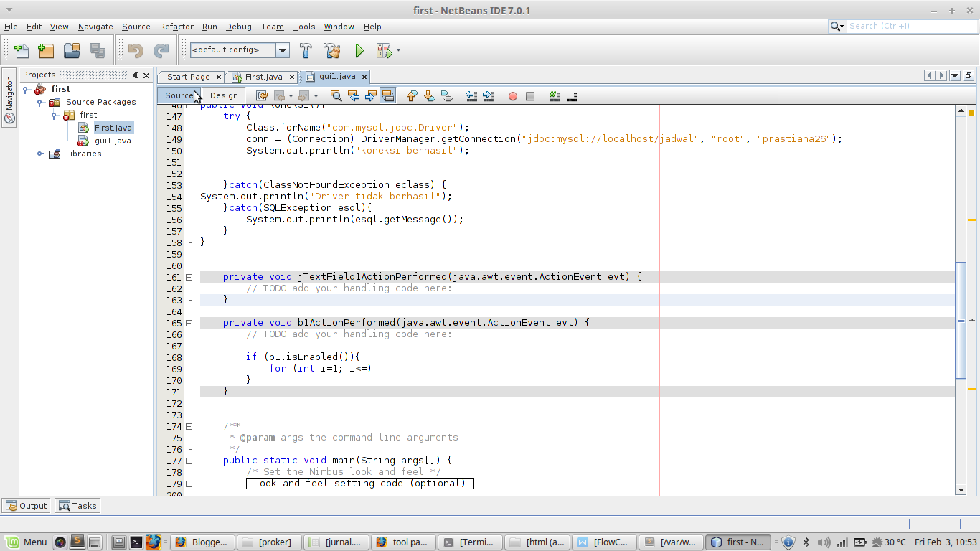Open dropdown arrow beside Debug Project icon
980x551 pixels.
click(399, 50)
